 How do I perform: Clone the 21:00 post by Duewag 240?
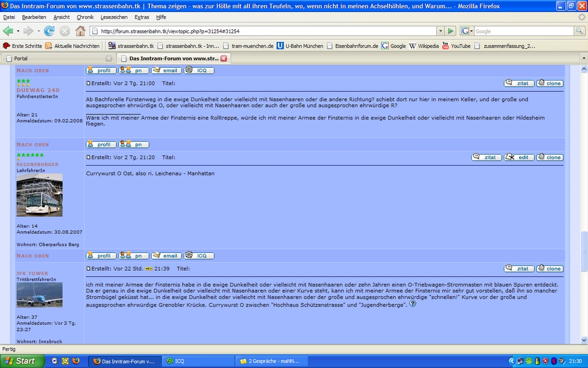point(550,83)
